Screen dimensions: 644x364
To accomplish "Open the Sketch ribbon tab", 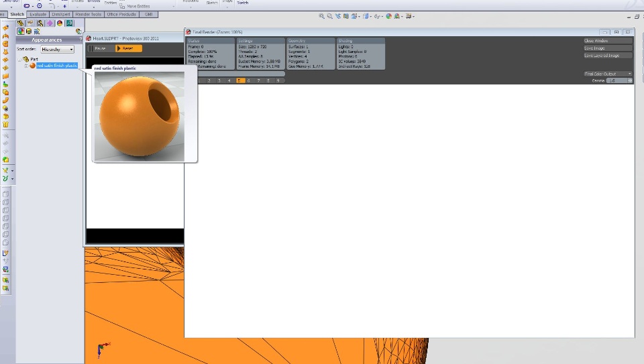I will point(17,14).
